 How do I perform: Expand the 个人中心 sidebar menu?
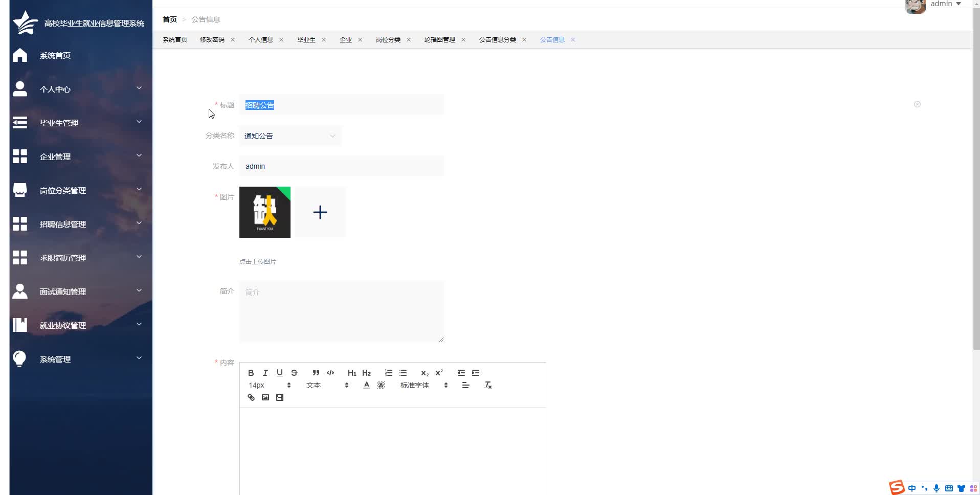[x=81, y=89]
